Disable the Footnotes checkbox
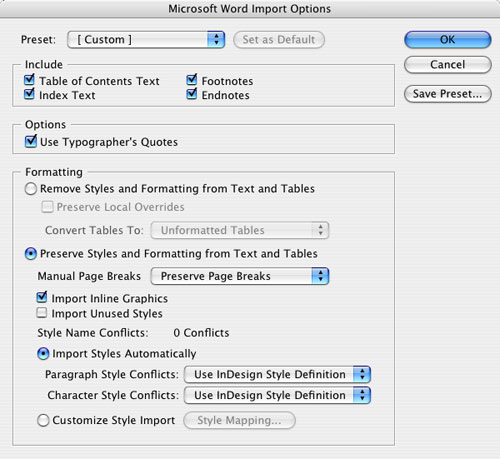Viewport: 500px width, 459px height. 192,80
